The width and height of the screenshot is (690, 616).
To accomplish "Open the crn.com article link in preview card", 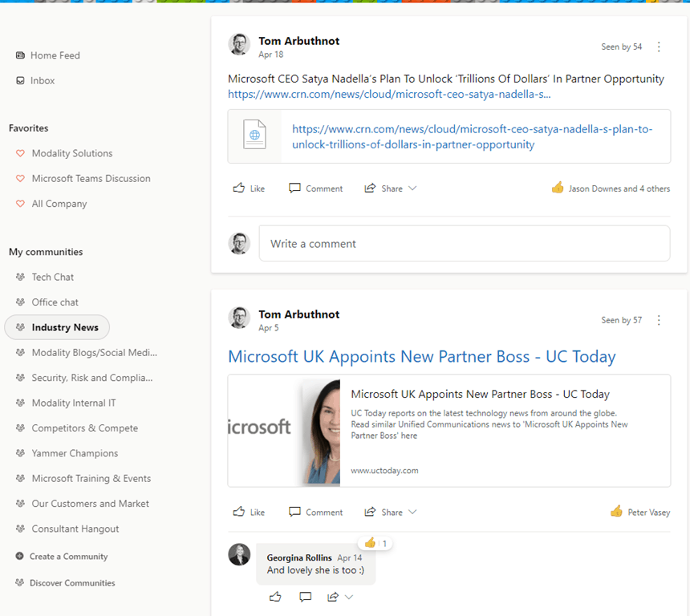I will (x=472, y=137).
